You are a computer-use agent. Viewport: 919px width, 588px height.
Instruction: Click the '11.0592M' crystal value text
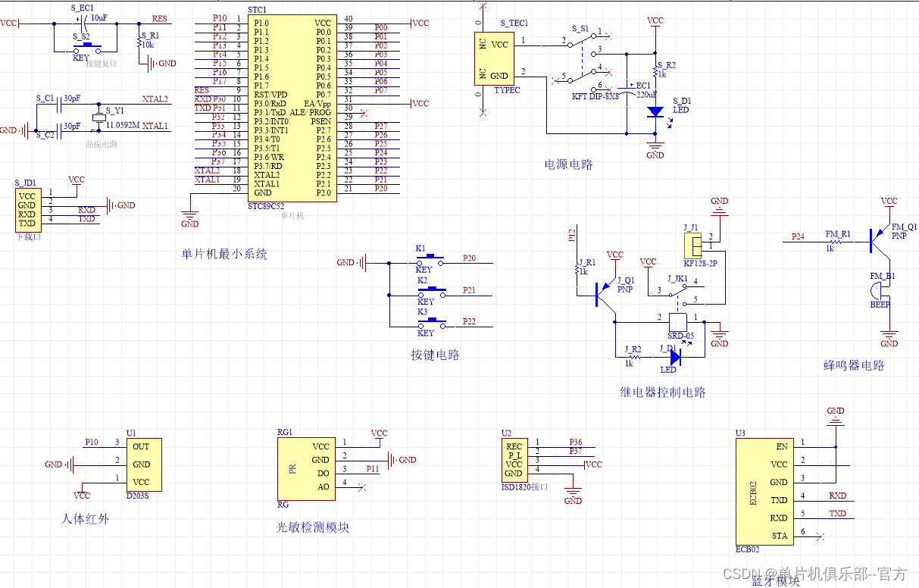point(122,126)
